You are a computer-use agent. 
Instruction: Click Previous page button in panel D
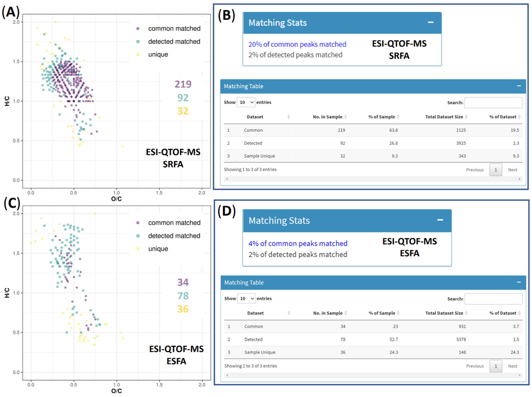coord(475,366)
